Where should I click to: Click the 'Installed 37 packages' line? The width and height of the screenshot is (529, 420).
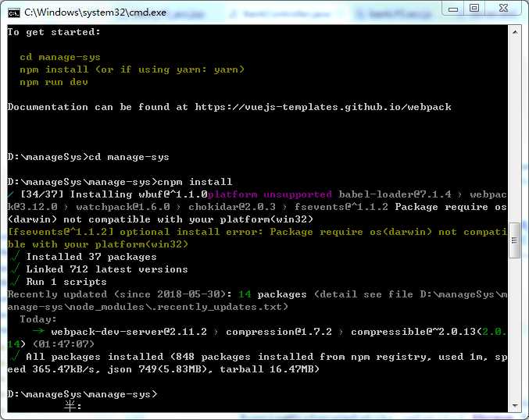[91, 257]
